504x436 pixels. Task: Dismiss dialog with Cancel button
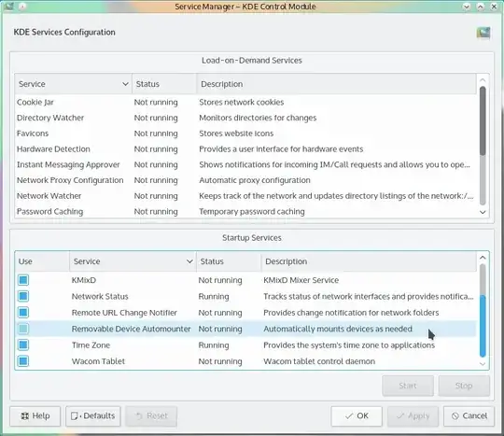(x=469, y=416)
